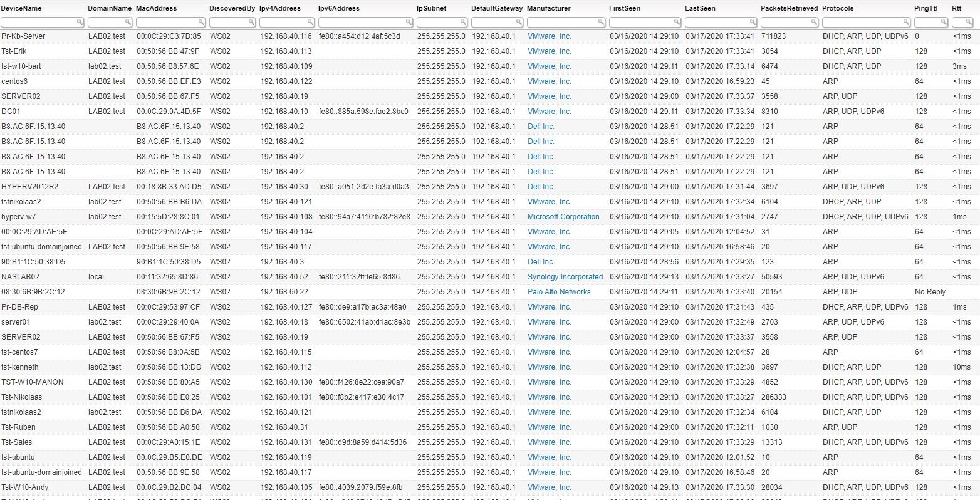Focus the DiscoveredBy filter text box
This screenshot has height=500, width=980.
pyautogui.click(x=229, y=22)
